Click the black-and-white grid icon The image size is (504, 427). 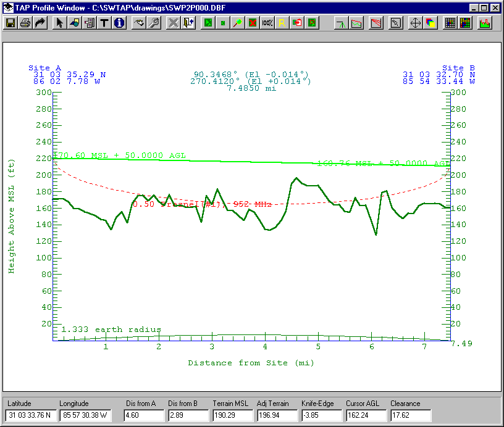450,23
